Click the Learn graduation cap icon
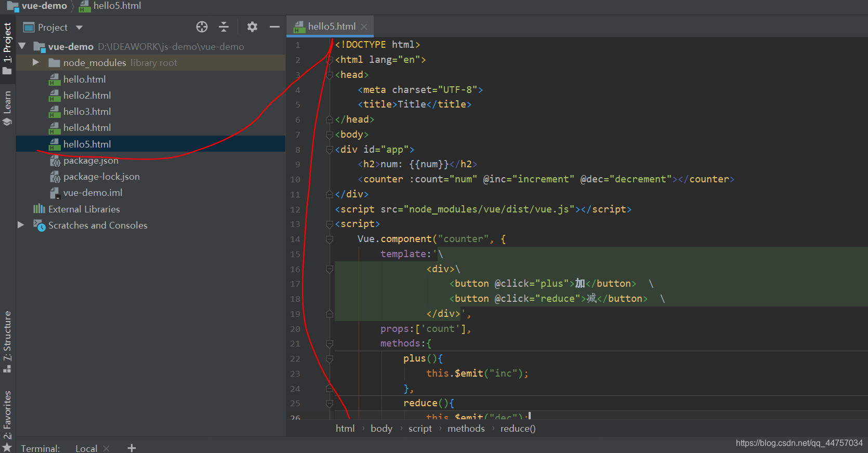Viewport: 868px width, 453px height. coord(7,122)
